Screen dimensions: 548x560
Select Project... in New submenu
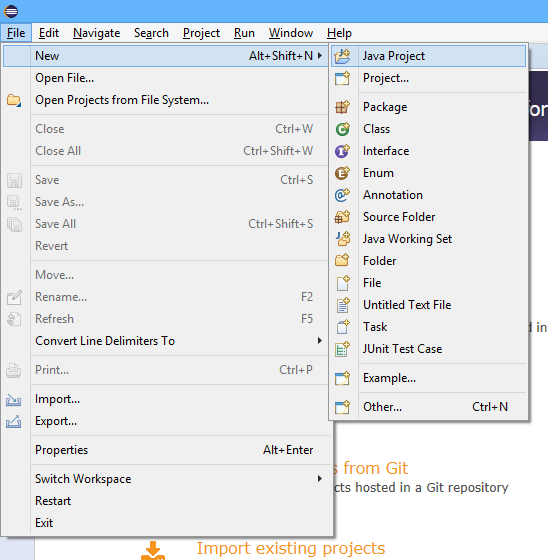[x=428, y=78]
